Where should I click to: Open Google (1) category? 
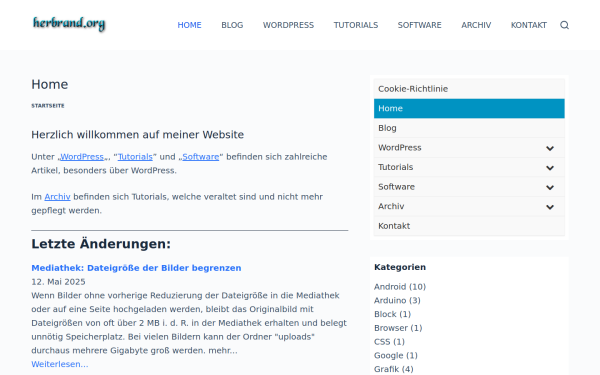396,355
